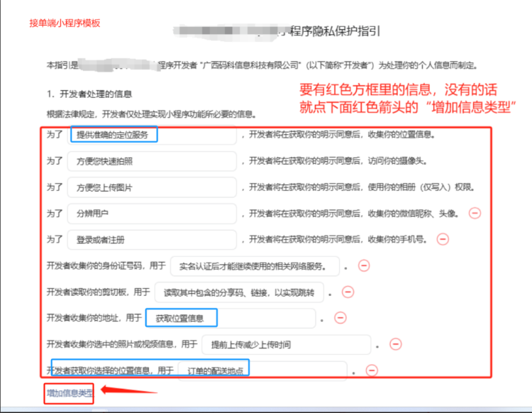The width and height of the screenshot is (532, 413).
Task: Click the 登录或者注册 input box
Action: (x=153, y=239)
